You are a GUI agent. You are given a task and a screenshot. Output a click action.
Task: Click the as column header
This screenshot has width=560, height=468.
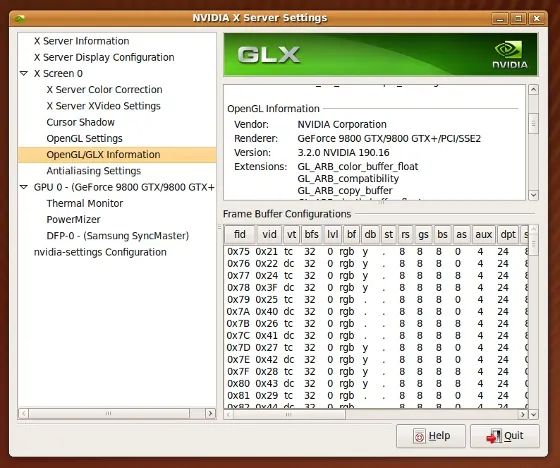click(x=461, y=235)
